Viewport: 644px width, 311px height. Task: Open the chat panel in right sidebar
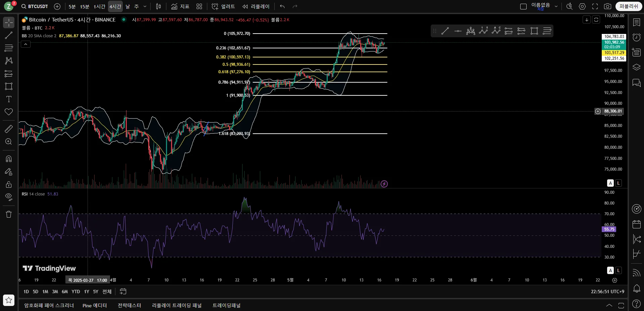point(636,83)
